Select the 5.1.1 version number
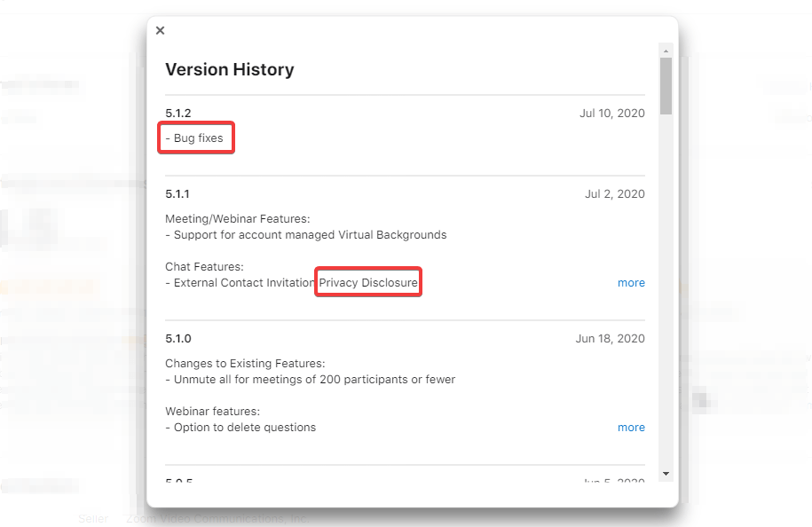This screenshot has width=812, height=527. [177, 194]
